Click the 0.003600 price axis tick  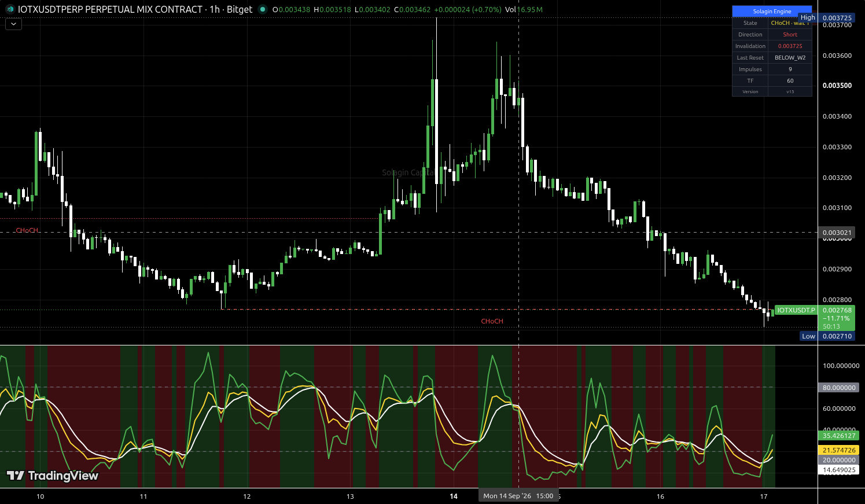(x=837, y=56)
